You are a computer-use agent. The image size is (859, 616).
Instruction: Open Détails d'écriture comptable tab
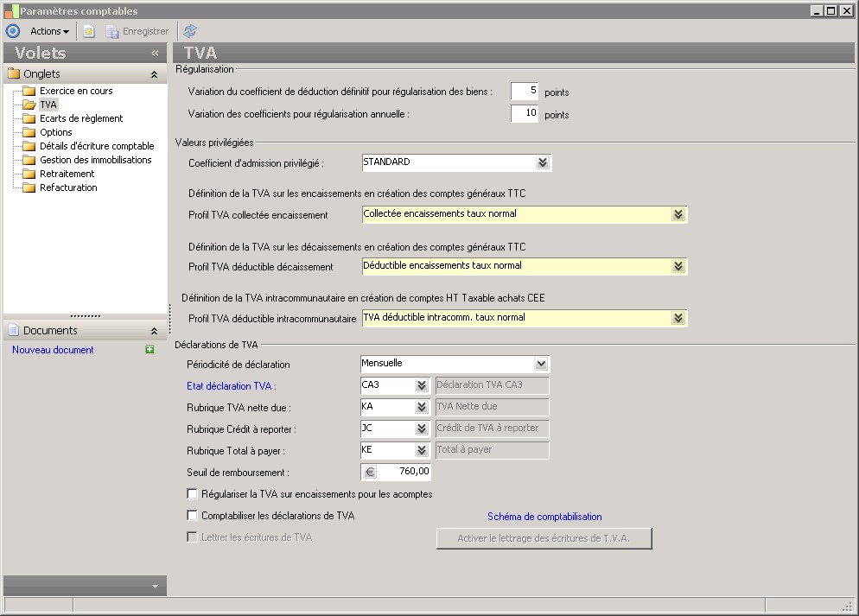[x=97, y=146]
